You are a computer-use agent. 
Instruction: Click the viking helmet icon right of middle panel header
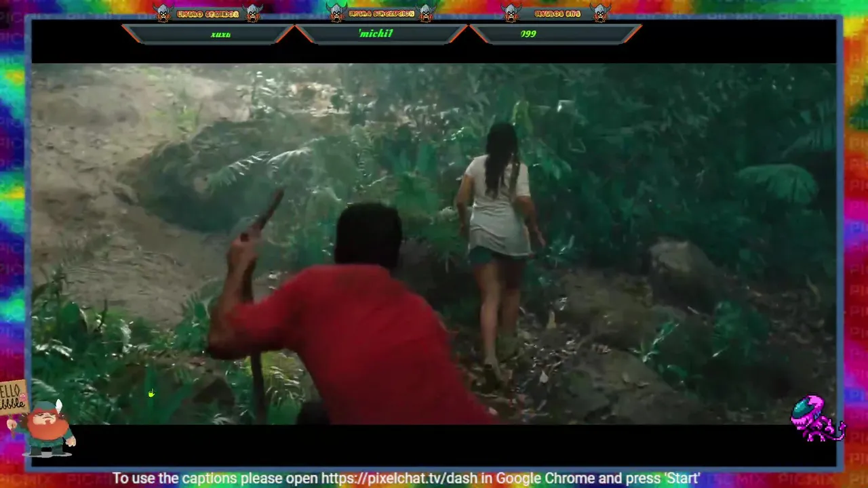(x=427, y=13)
